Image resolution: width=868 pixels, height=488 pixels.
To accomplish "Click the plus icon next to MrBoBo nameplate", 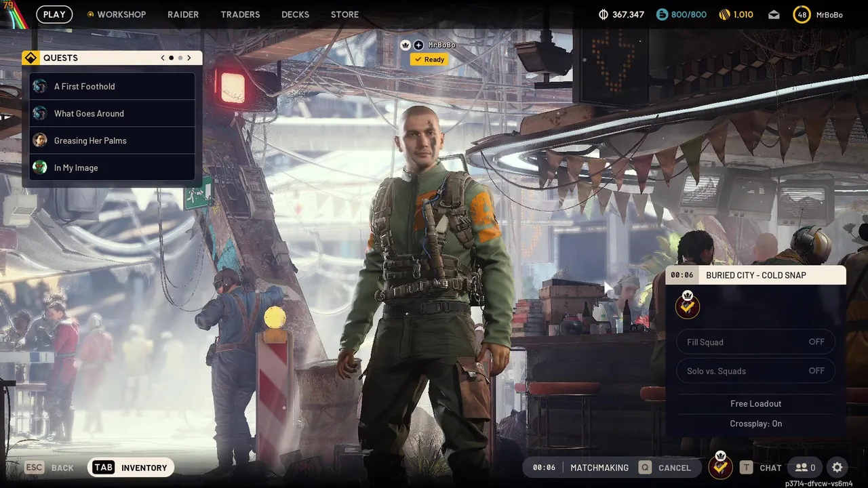I will coord(418,45).
